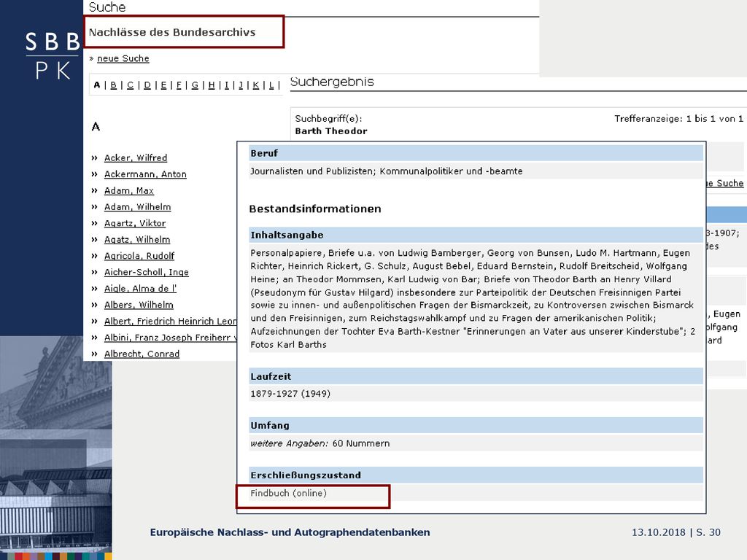Click 'Trefferanzeige: 1 bis 1 von 1'
Image resolution: width=747 pixels, height=560 pixels.
coord(678,119)
